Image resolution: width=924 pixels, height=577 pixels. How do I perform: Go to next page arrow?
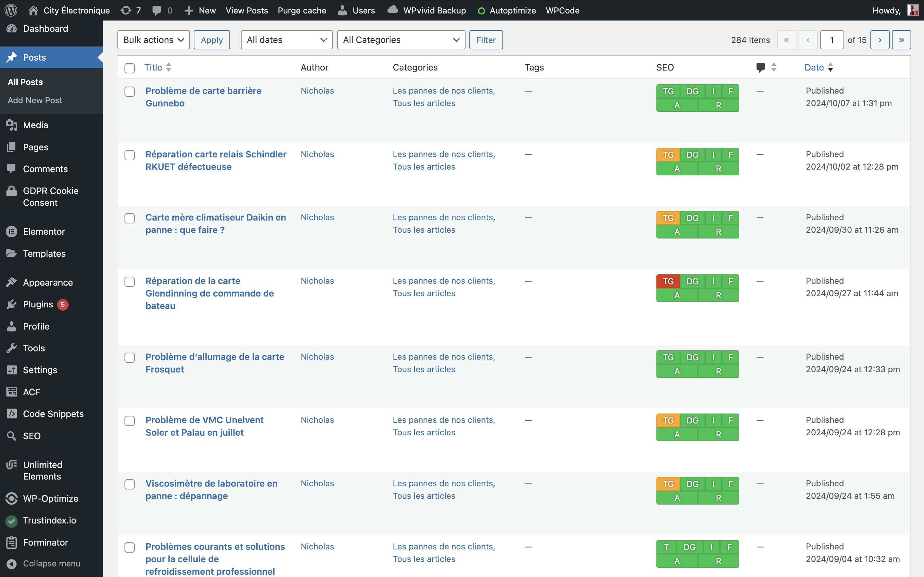coord(879,40)
